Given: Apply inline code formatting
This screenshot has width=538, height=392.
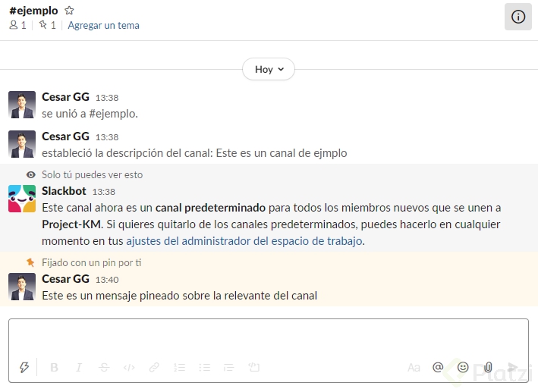Looking at the screenshot, I should tap(129, 367).
